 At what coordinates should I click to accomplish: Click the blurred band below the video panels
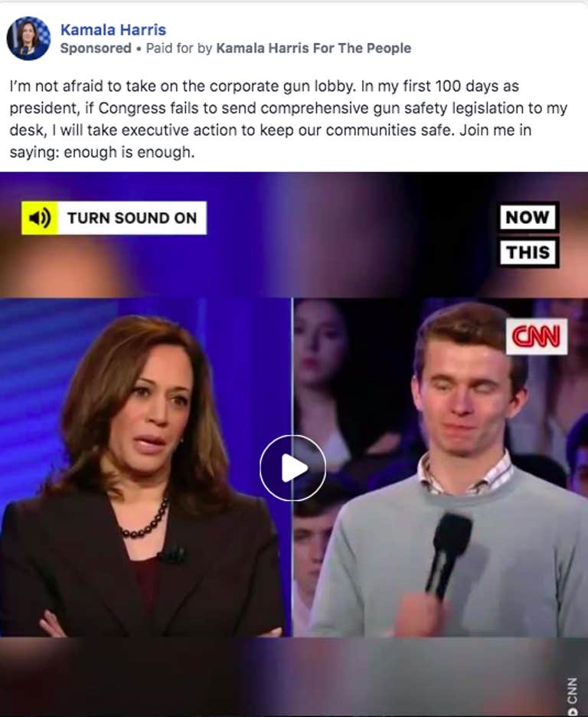294,676
